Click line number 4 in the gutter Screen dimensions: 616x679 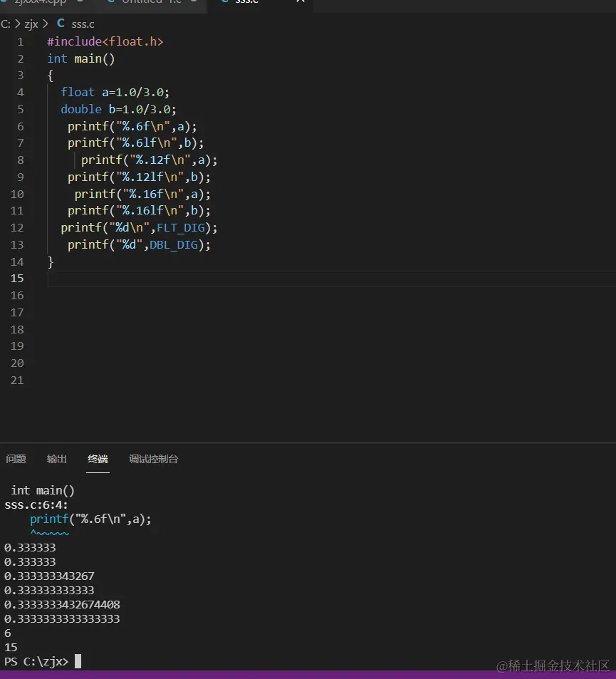click(21, 93)
